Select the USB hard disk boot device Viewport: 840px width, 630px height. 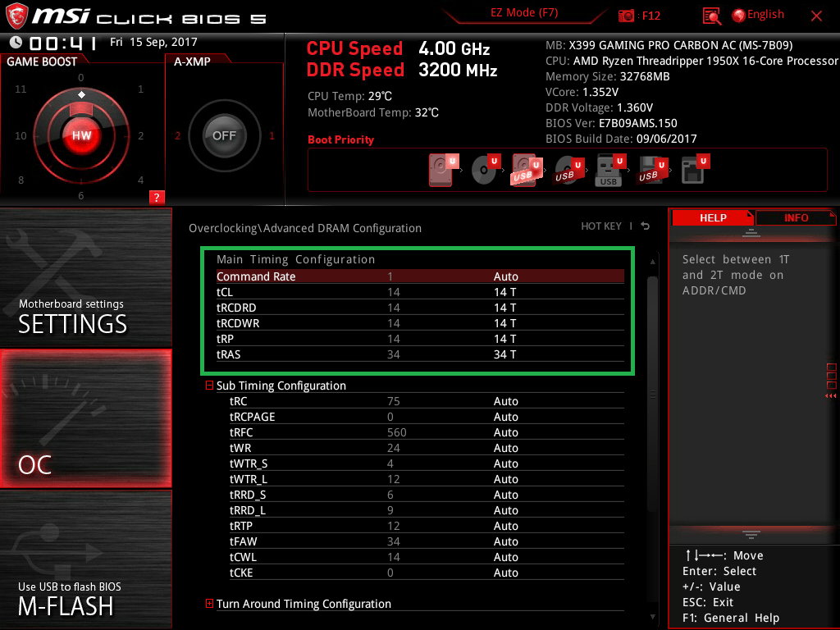point(525,171)
